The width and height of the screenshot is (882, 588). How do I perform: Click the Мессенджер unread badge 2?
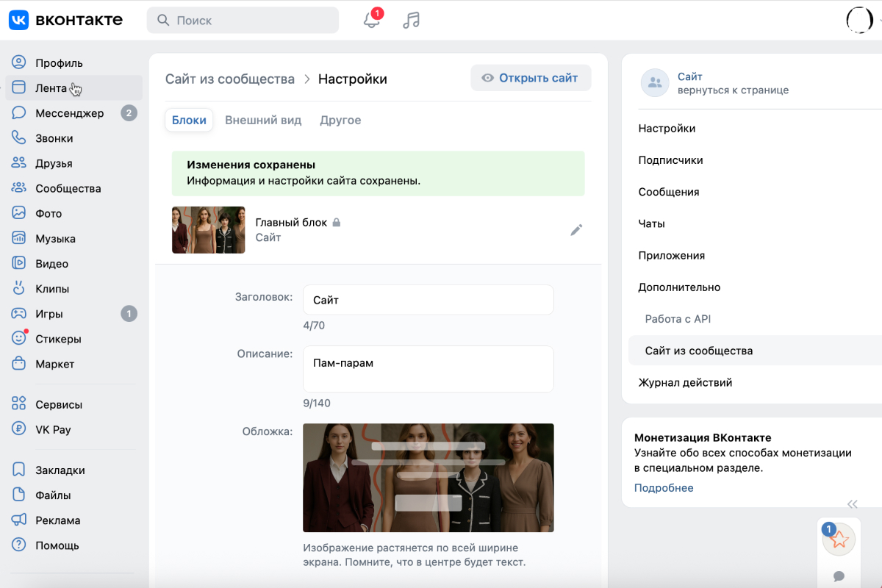[129, 113]
